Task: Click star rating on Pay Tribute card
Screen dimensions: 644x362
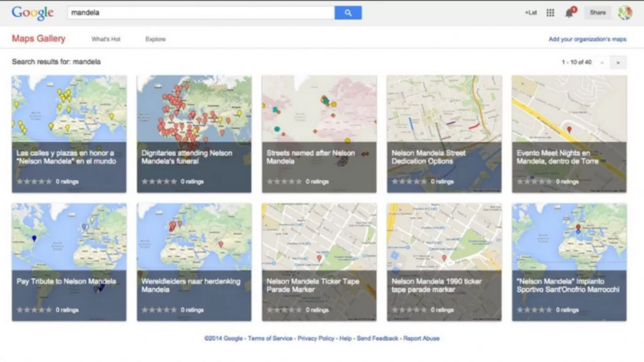Action: click(34, 310)
